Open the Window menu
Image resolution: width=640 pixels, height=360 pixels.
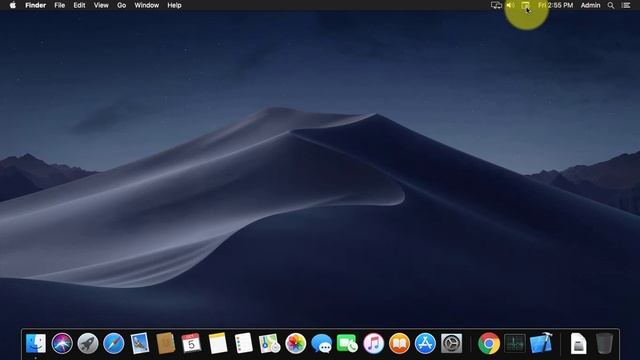click(x=147, y=5)
